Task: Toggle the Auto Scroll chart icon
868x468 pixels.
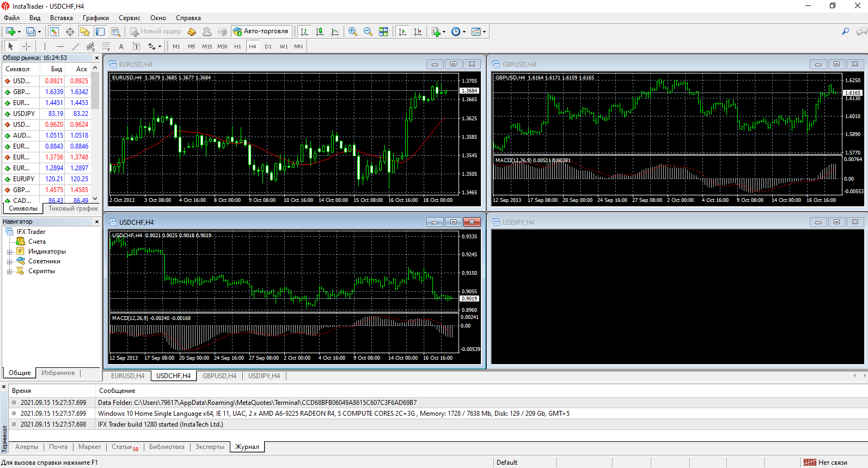Action: tap(402, 32)
